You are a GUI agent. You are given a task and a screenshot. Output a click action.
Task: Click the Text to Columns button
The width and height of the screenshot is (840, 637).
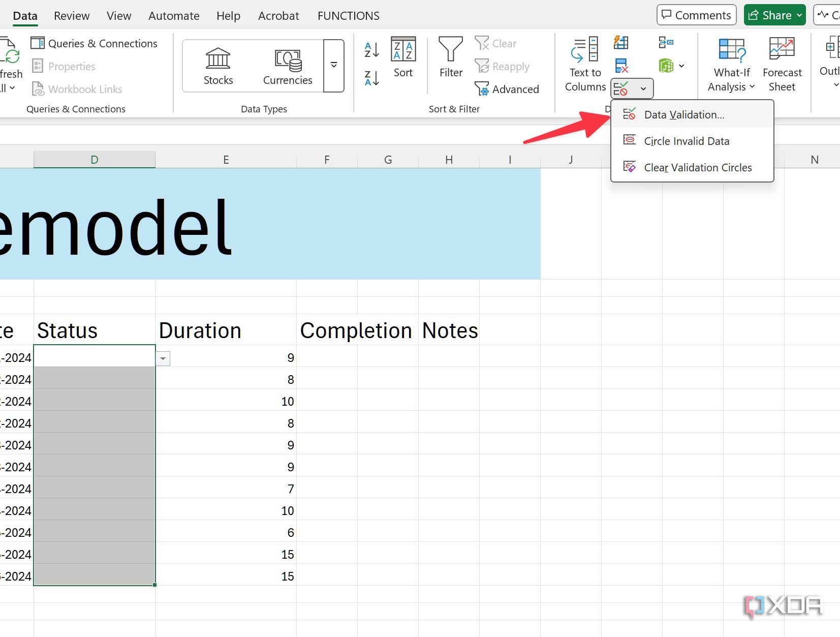tap(584, 64)
